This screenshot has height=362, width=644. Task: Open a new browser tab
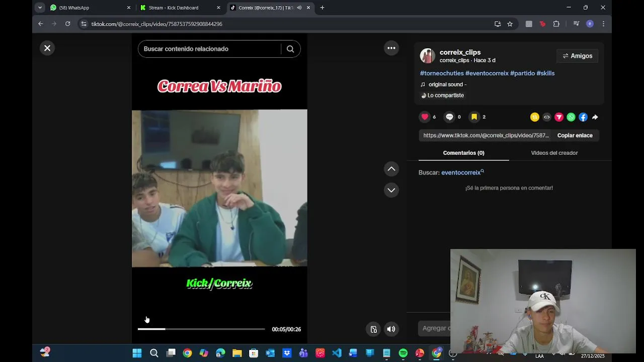tap(322, 8)
